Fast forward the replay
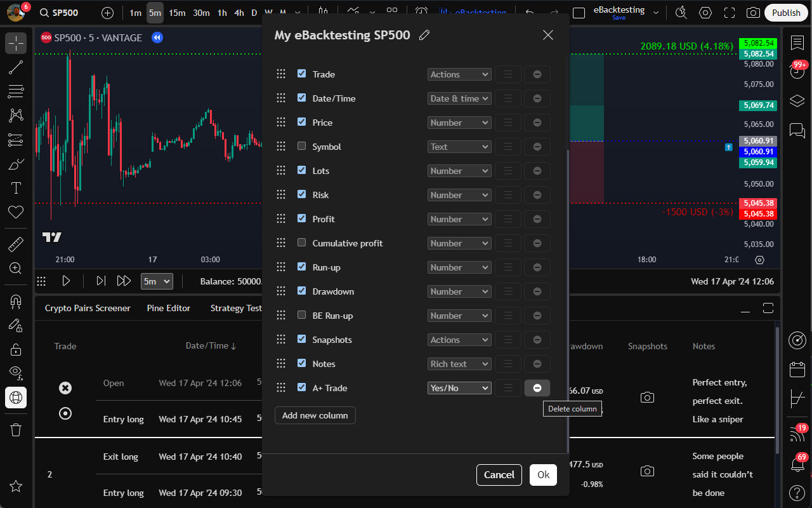 pos(124,281)
